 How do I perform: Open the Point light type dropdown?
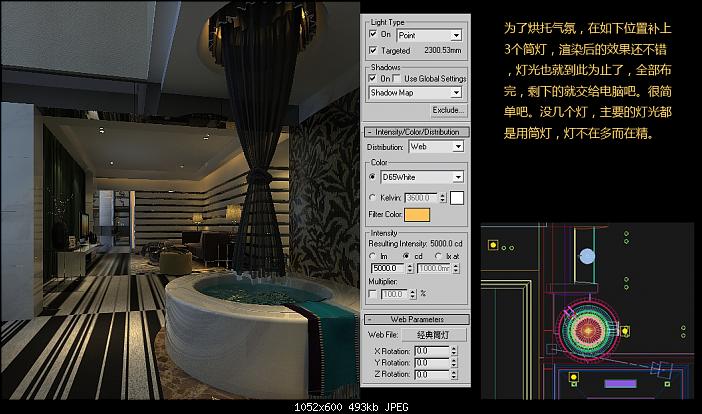[429, 35]
